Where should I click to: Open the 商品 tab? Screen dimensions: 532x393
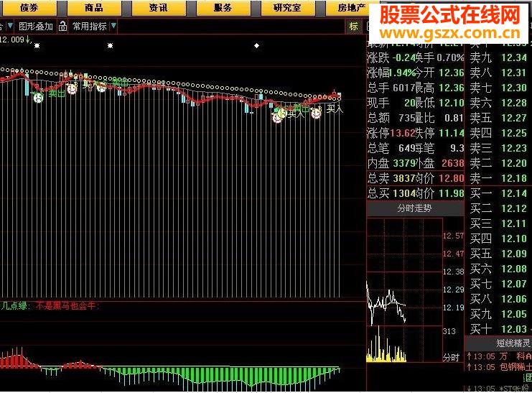pyautogui.click(x=94, y=8)
